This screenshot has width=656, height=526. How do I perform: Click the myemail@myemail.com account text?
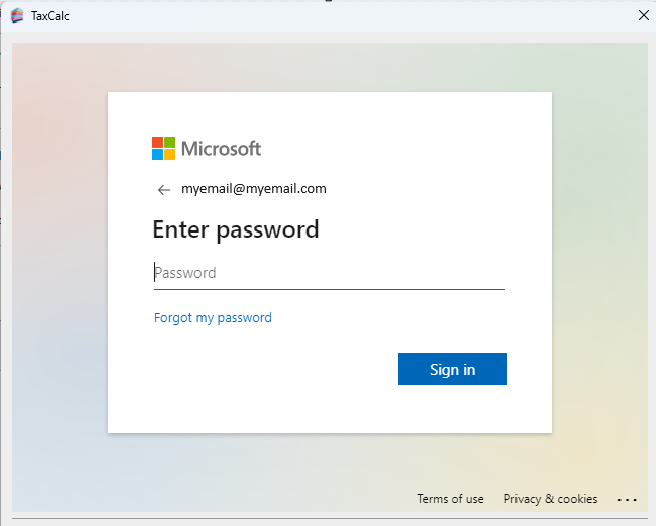(254, 189)
